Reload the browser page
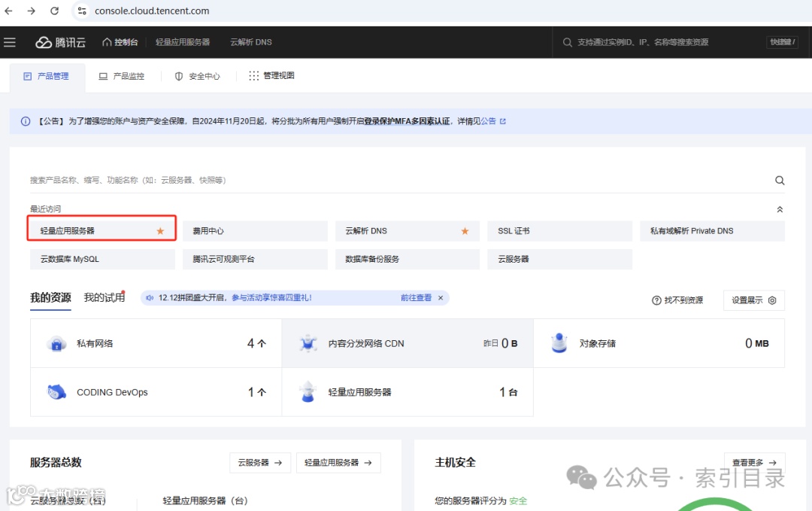The height and width of the screenshot is (511, 812). tap(54, 11)
